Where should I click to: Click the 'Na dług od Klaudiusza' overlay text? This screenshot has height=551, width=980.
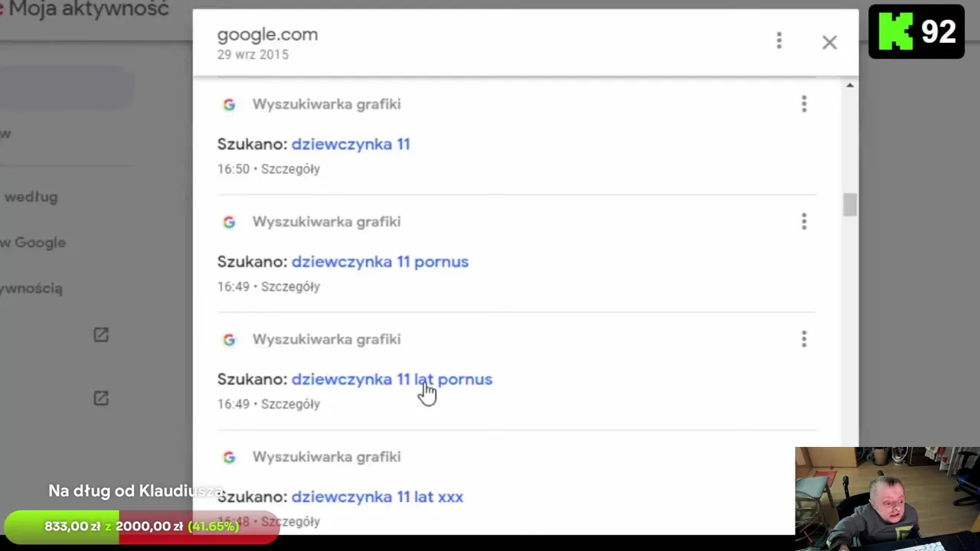pos(136,491)
